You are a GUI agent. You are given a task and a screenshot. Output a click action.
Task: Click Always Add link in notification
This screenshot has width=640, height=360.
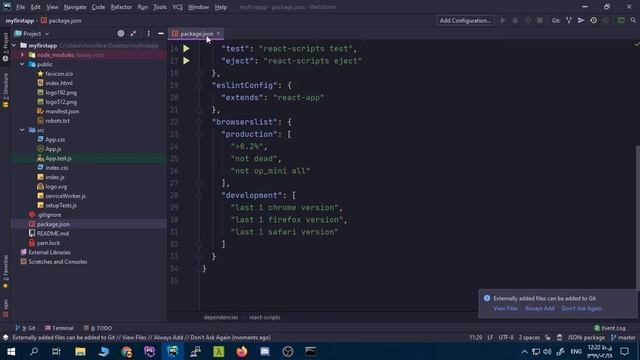click(x=540, y=308)
